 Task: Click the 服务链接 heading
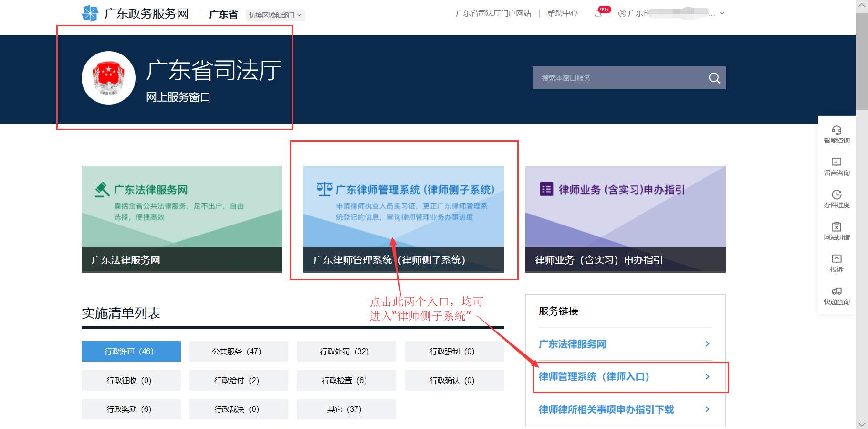tap(558, 311)
